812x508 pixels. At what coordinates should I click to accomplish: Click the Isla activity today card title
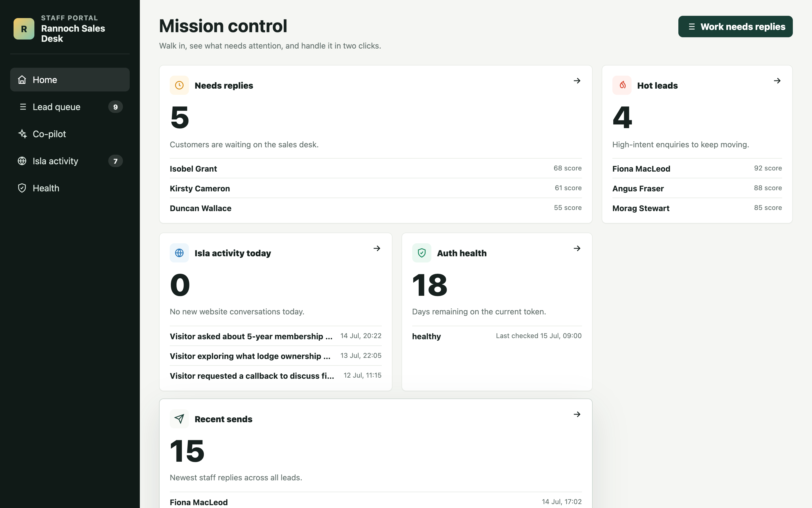[x=233, y=253]
